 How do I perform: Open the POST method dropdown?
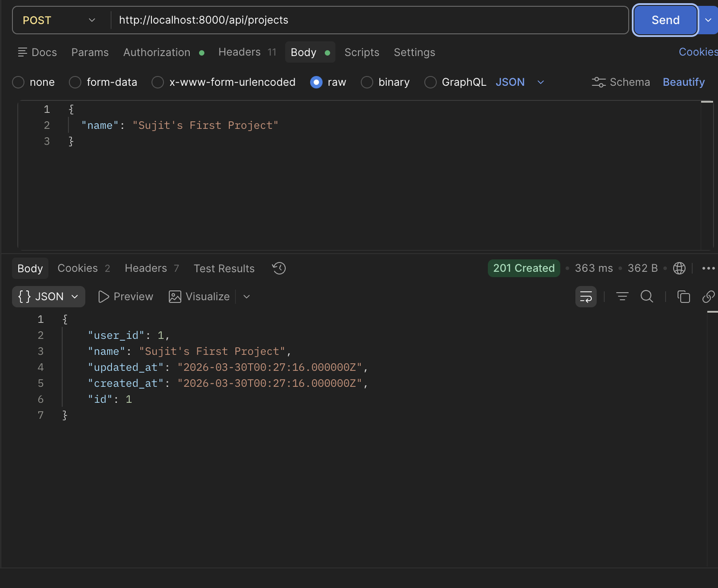coord(59,20)
